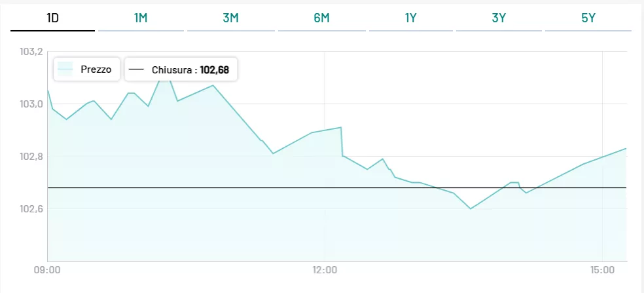644x293 pixels.
Task: Click the rightmost end of the price line
Action: 626,149
